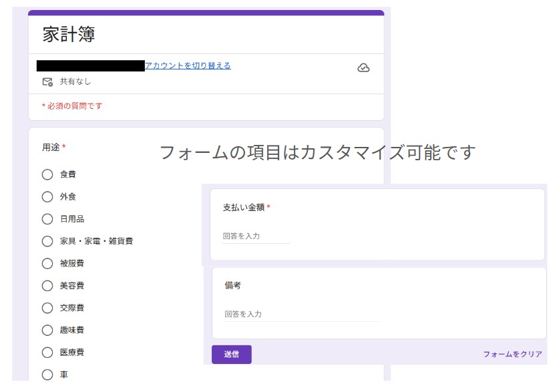Select the 美容費 radio option

click(x=47, y=286)
